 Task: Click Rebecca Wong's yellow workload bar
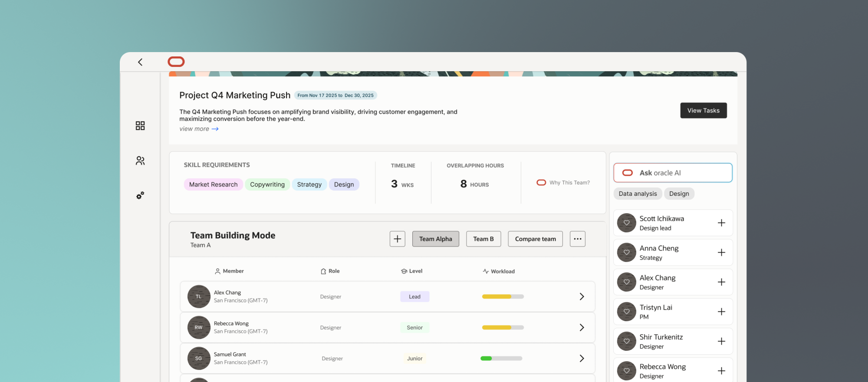[503, 327]
